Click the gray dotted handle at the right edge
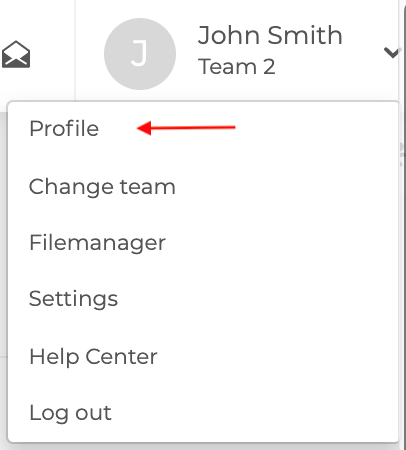Viewport: 406px width, 450px height. pos(402,154)
